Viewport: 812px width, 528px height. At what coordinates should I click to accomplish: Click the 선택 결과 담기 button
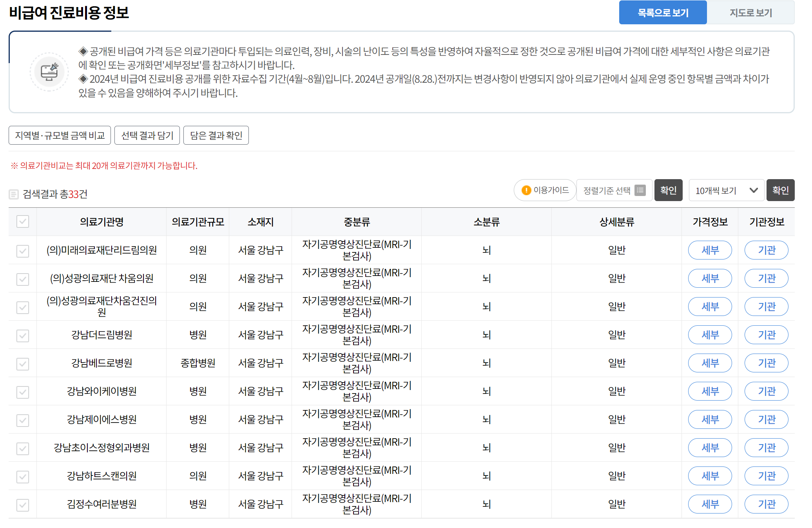(x=147, y=135)
